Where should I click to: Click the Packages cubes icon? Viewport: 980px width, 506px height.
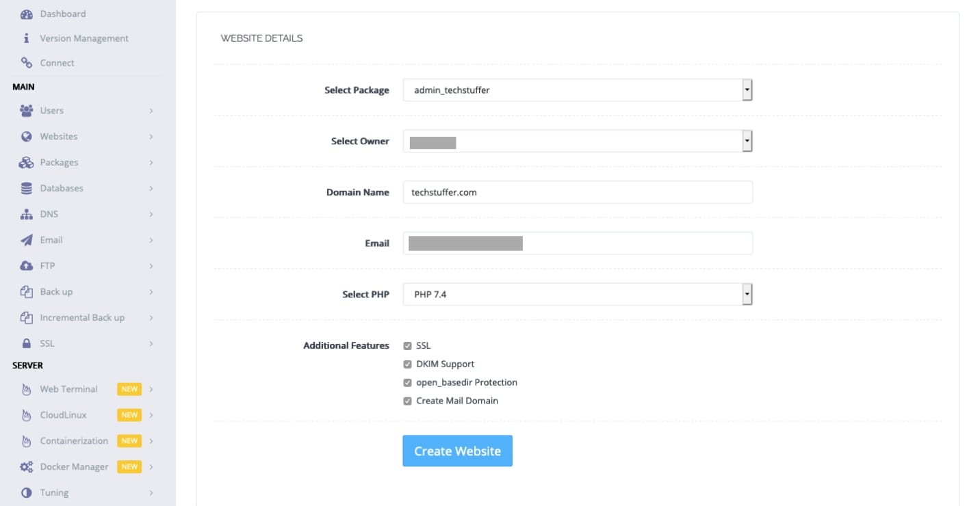[x=27, y=162]
